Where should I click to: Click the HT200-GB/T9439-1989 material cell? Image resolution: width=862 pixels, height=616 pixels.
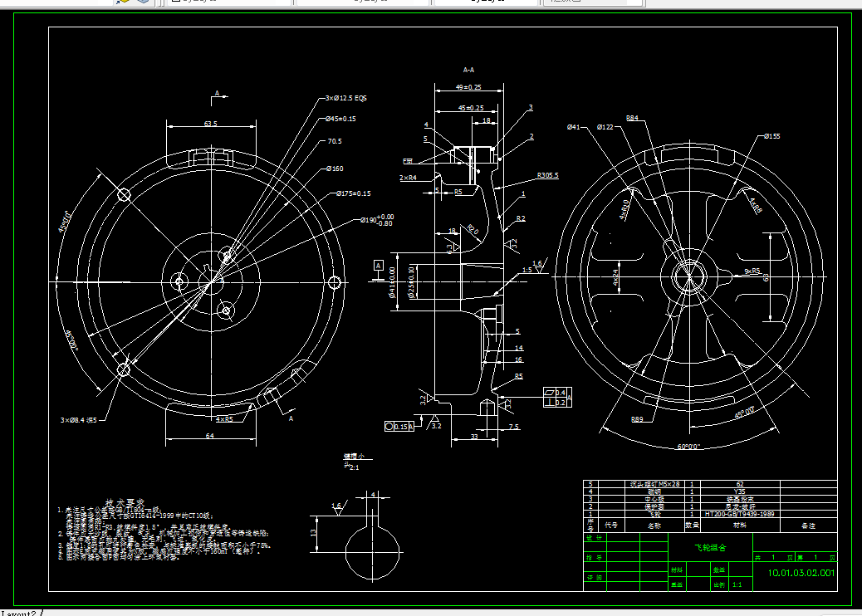coord(739,514)
